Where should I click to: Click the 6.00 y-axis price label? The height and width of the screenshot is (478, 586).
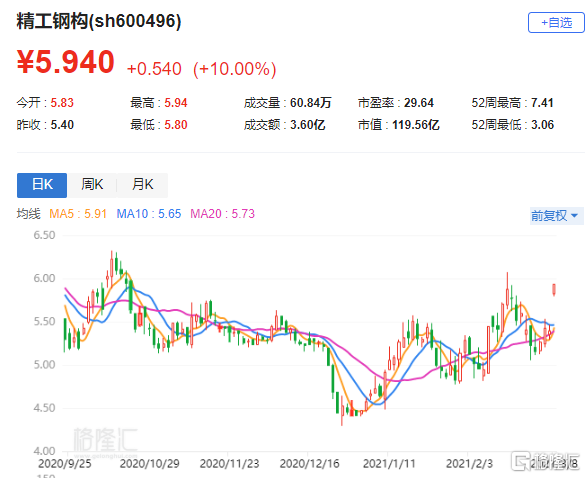[x=44, y=278]
